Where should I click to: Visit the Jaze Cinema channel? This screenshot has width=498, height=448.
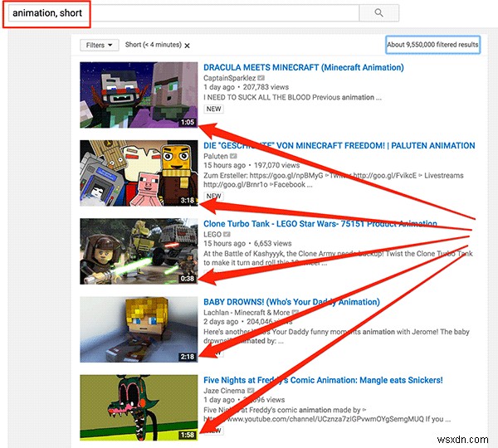pyautogui.click(x=224, y=390)
